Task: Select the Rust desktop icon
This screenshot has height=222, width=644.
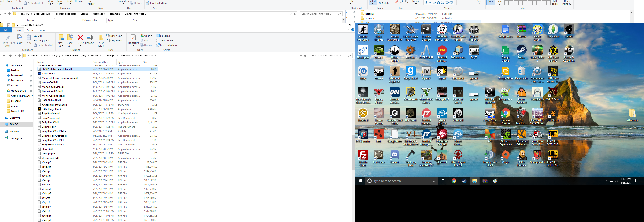Action: click(x=379, y=136)
